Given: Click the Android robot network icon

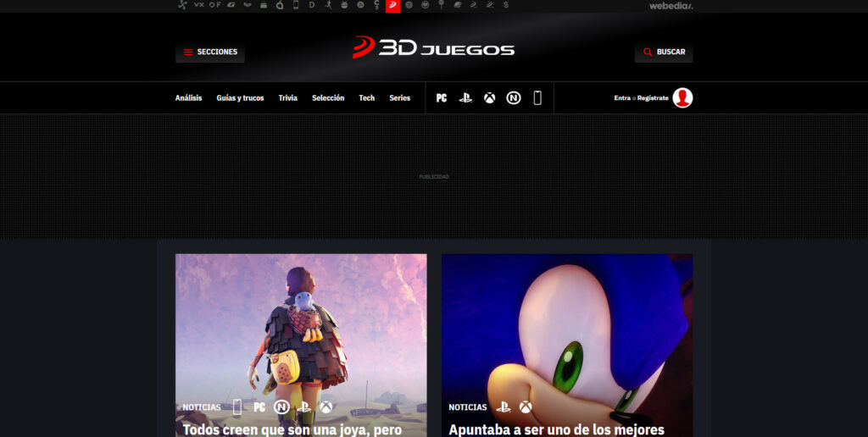Looking at the screenshot, I should point(344,5).
